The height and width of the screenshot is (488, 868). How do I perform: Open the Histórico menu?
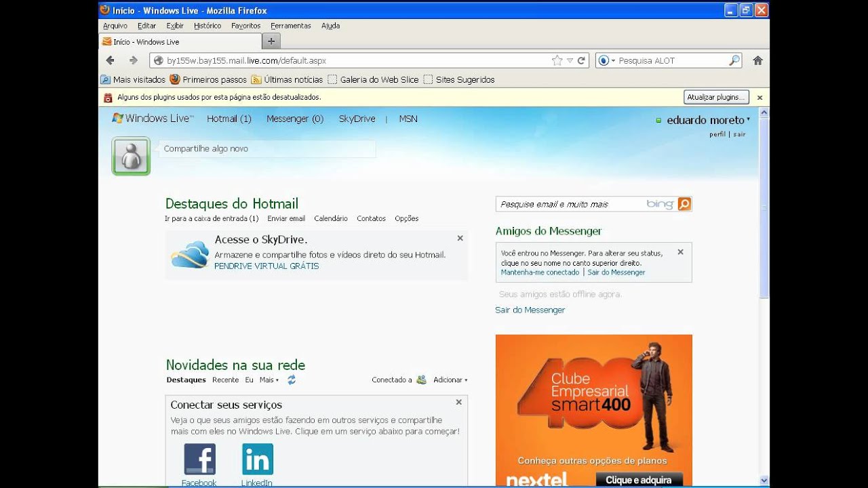(x=208, y=26)
